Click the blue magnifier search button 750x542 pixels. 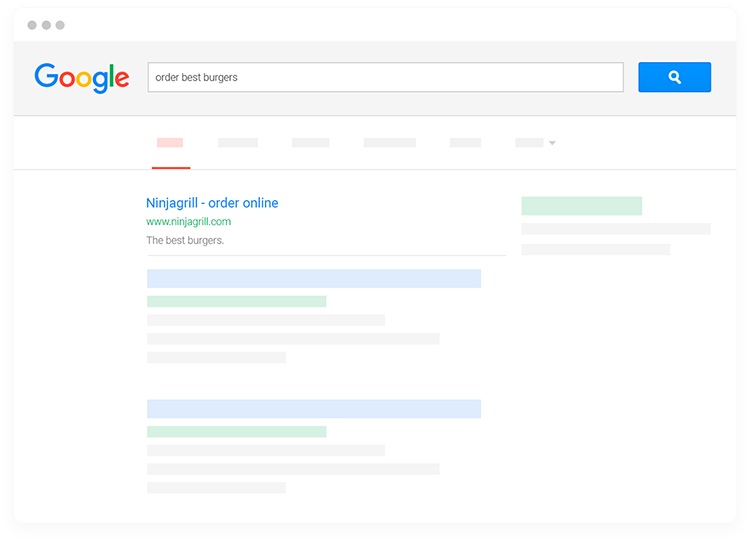click(x=674, y=77)
